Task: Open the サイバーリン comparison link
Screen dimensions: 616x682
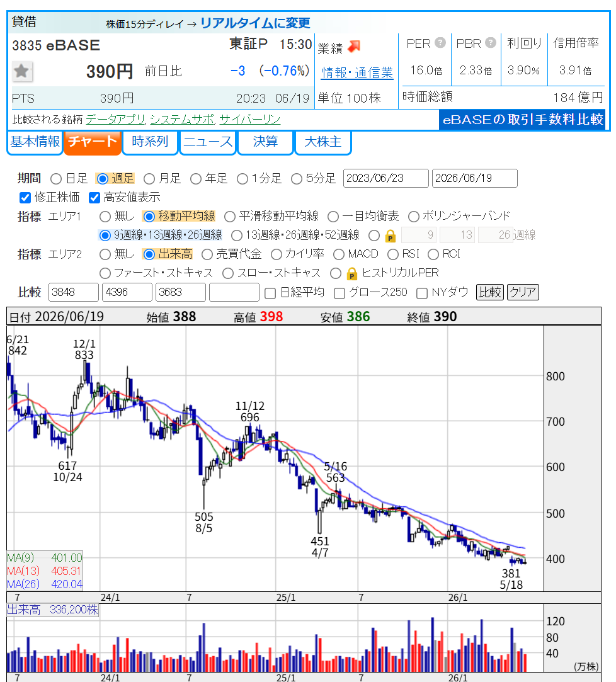Action: [x=249, y=119]
